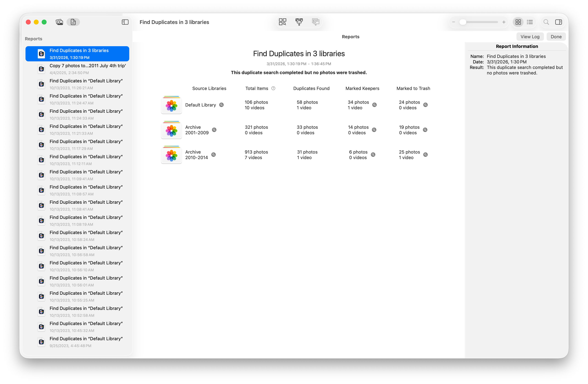Switch to list view mode
The image size is (588, 384).
(x=530, y=22)
